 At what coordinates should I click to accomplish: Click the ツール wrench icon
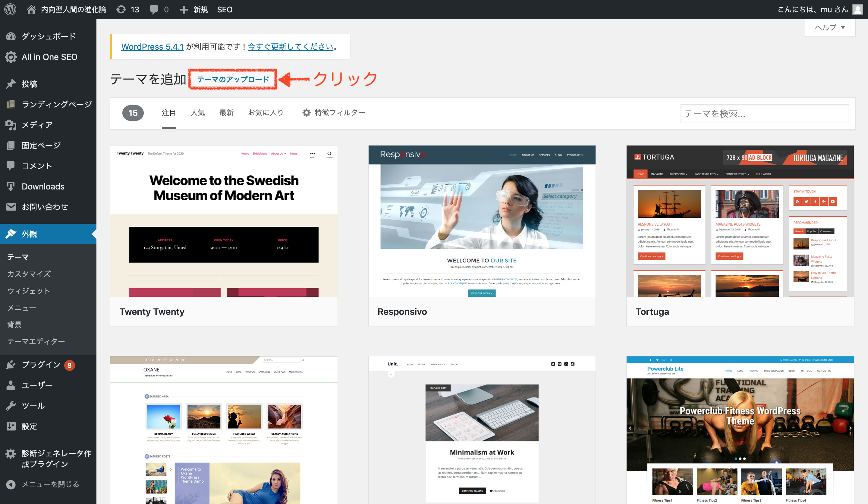[11, 405]
